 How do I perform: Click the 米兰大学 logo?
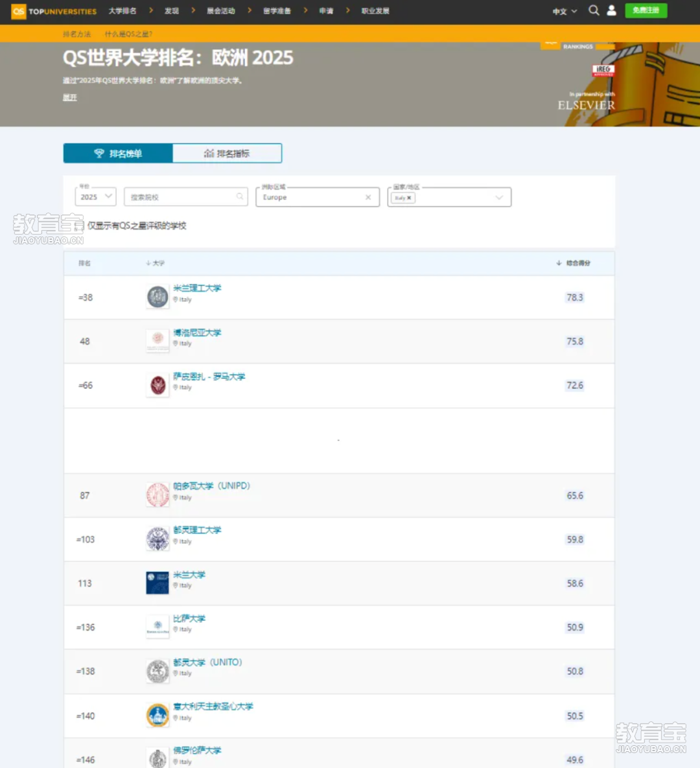pos(157,583)
